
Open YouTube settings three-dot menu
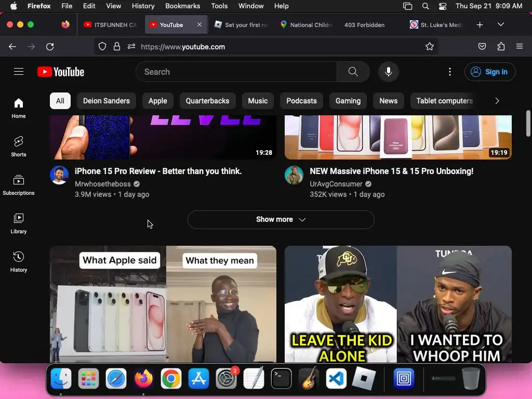449,72
